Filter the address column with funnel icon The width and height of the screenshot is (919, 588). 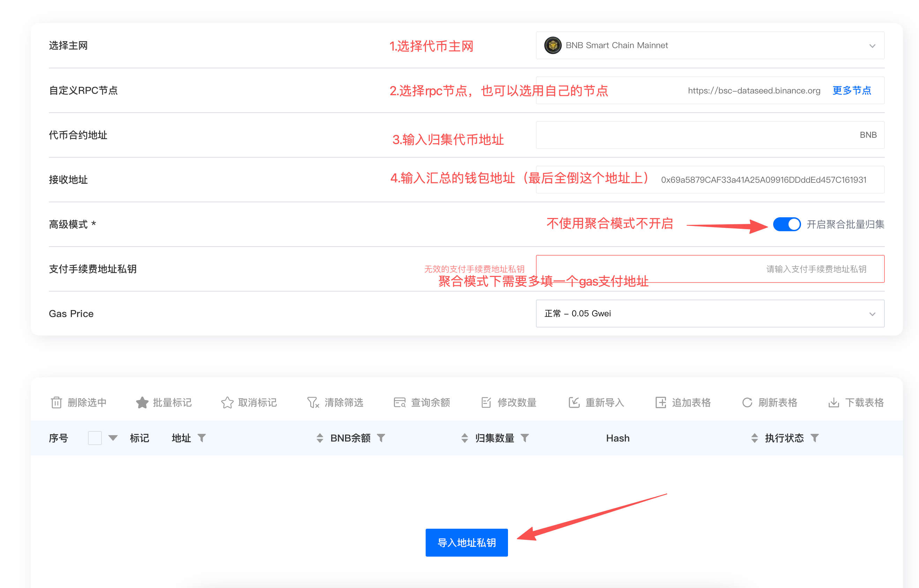tap(202, 438)
